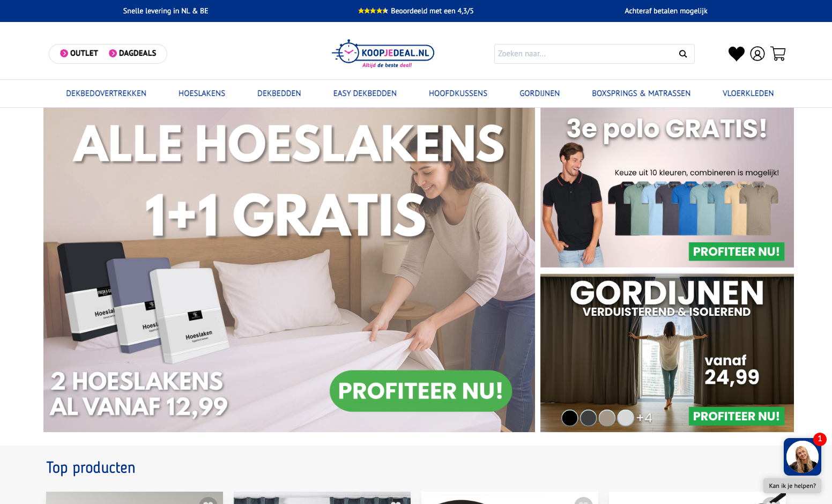Click the search magnifier icon
This screenshot has height=504, width=832.
point(683,54)
